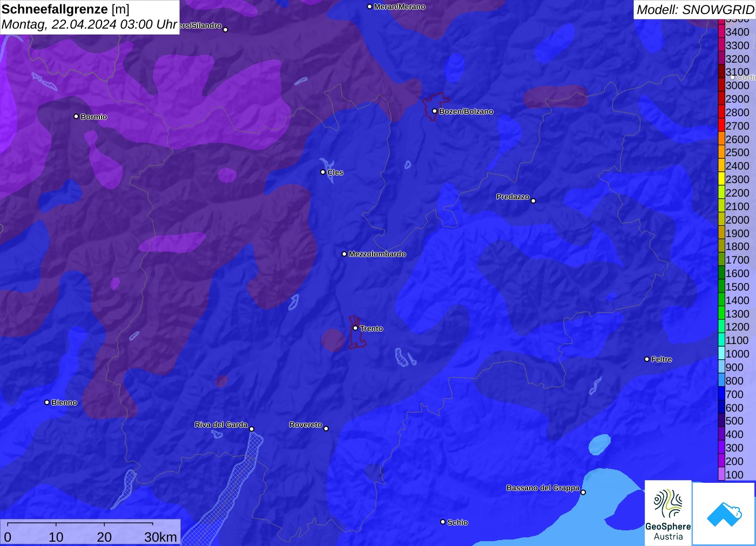Click the GeoSphere Austria logo

tap(668, 513)
